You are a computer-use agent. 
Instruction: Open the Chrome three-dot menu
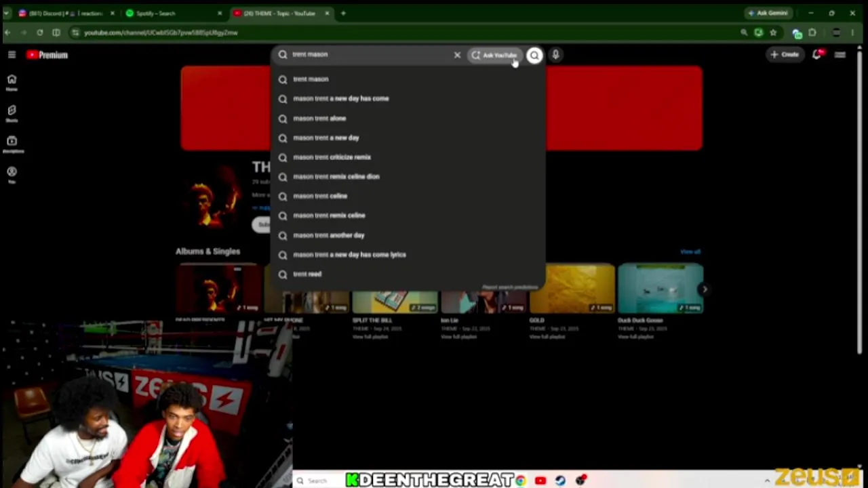852,33
